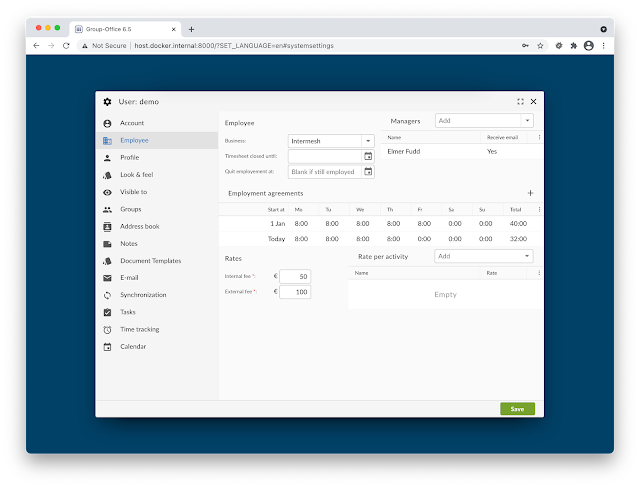Image resolution: width=640 pixels, height=488 pixels.
Task: Click the Timesheet closed until date field
Action: pos(325,156)
